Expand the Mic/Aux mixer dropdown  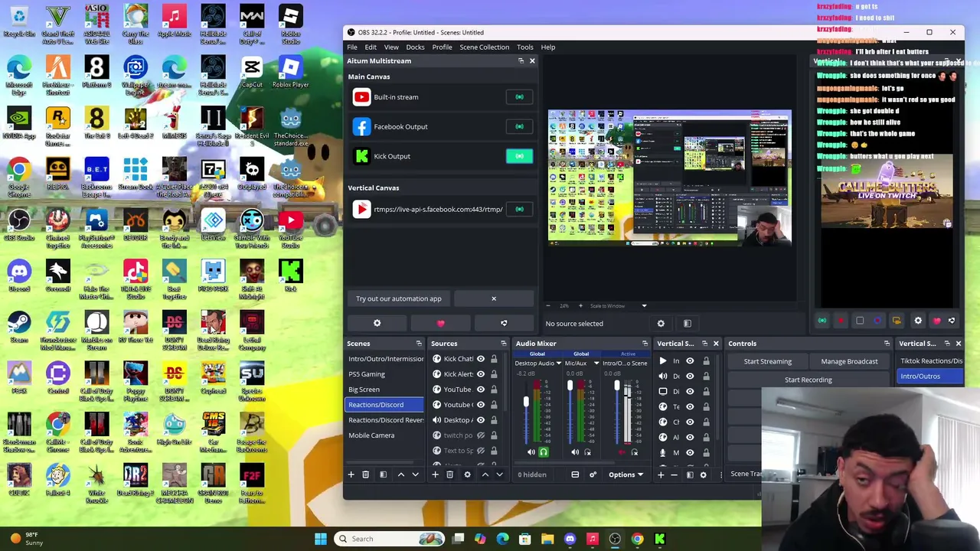pos(596,364)
